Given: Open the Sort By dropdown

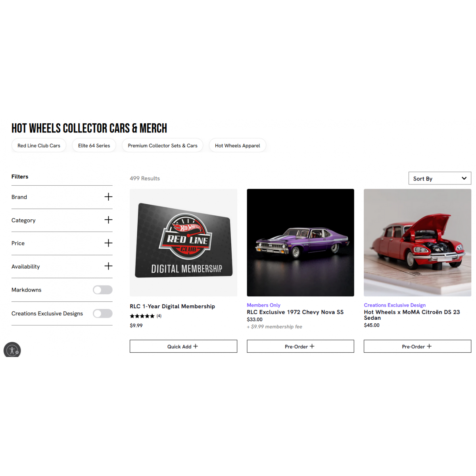Looking at the screenshot, I should tap(440, 178).
